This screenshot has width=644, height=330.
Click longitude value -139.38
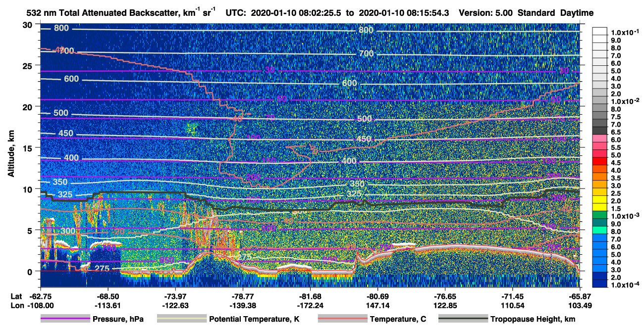(x=243, y=305)
